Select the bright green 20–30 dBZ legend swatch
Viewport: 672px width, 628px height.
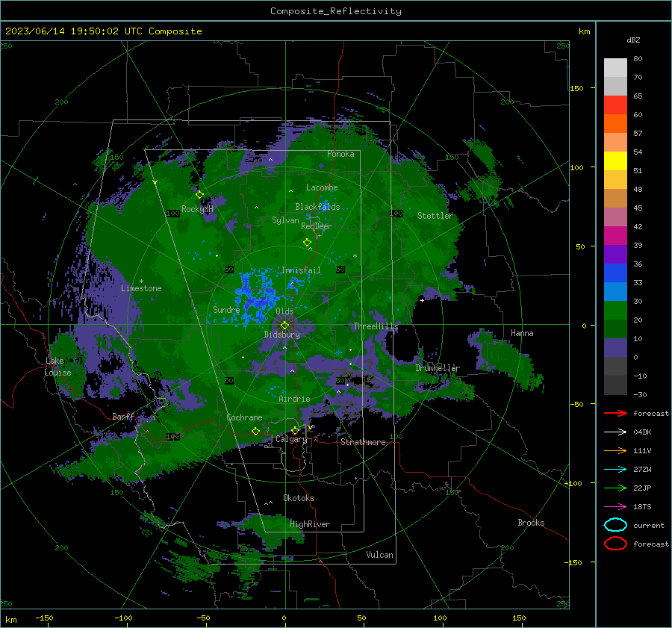615,311
